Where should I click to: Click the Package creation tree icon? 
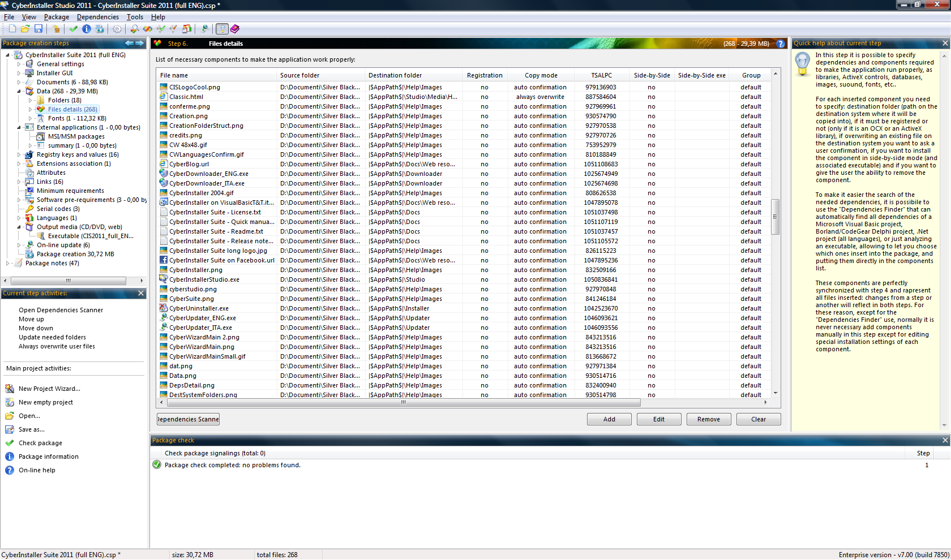click(x=29, y=254)
